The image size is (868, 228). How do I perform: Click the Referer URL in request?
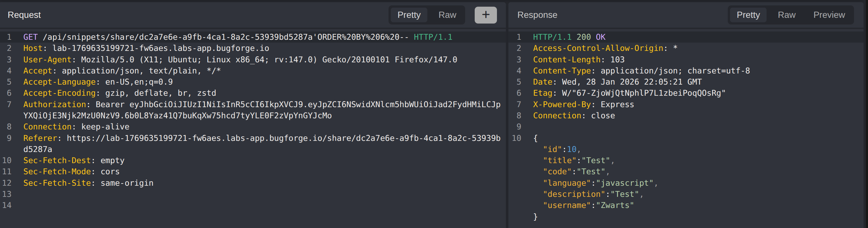tap(283, 138)
